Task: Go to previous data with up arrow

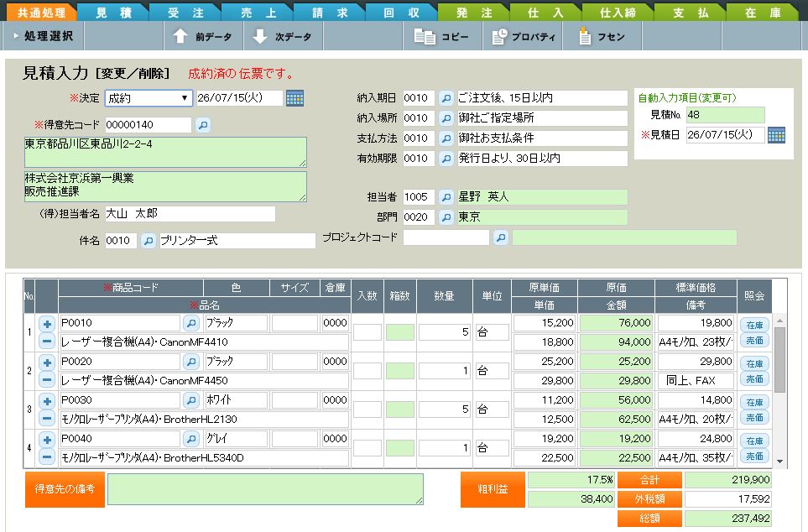Action: 202,36
